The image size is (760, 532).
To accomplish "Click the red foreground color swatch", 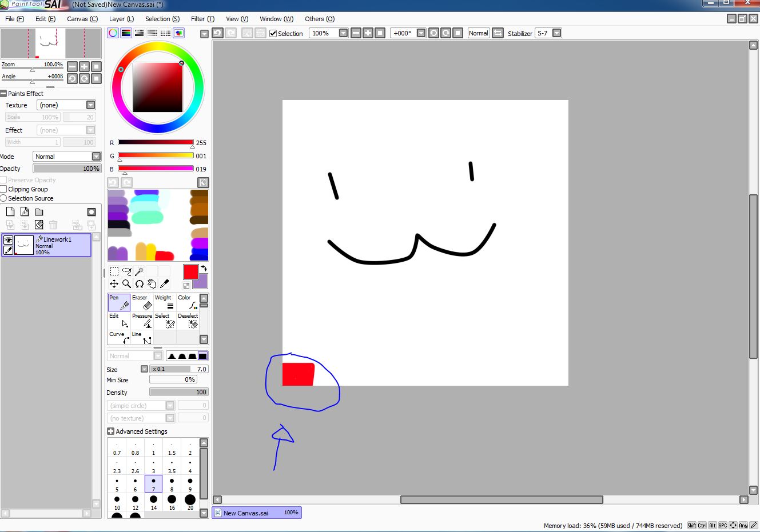I will coord(190,272).
